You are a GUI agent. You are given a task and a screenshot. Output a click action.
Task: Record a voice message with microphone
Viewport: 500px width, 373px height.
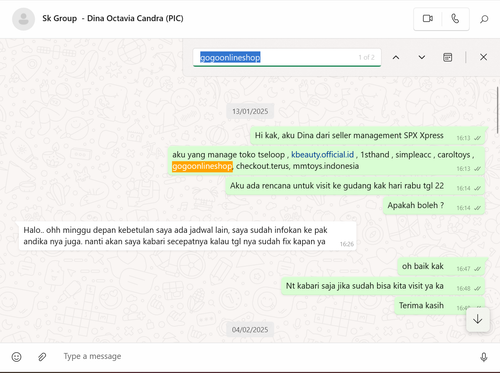pos(484,357)
